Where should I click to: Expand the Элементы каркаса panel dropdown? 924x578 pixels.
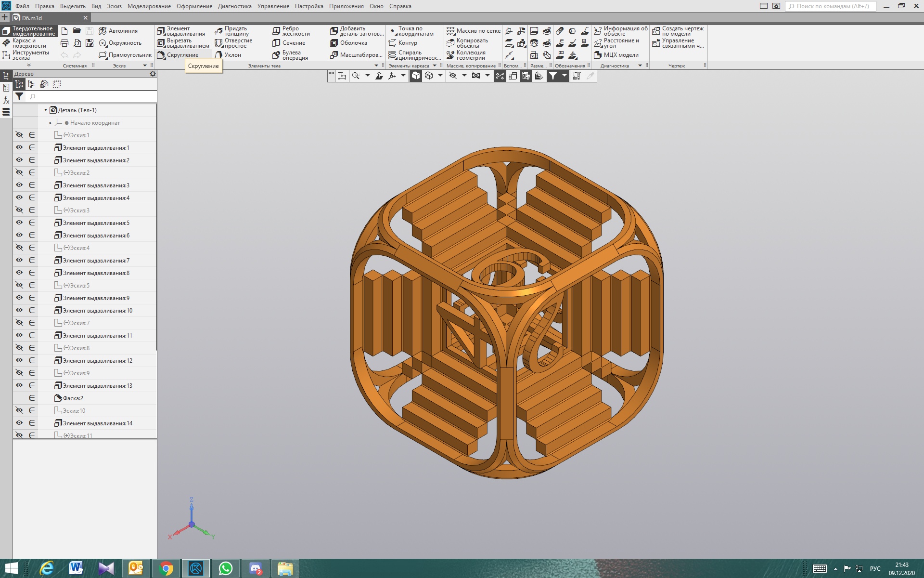point(435,66)
